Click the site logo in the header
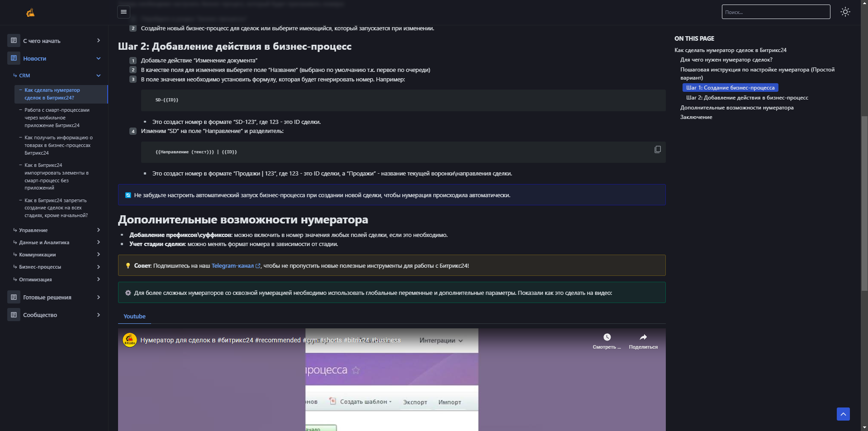The width and height of the screenshot is (868, 431). [x=30, y=13]
